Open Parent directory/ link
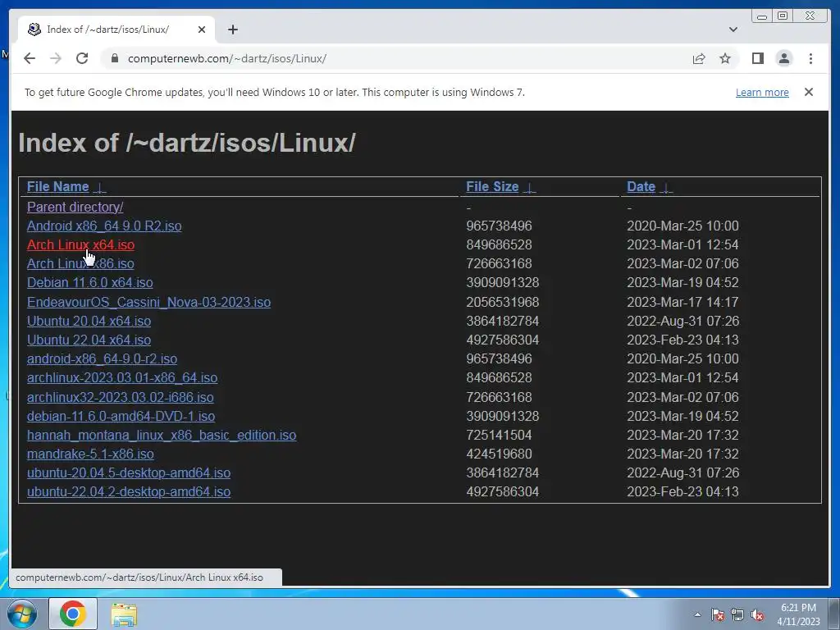 75,207
